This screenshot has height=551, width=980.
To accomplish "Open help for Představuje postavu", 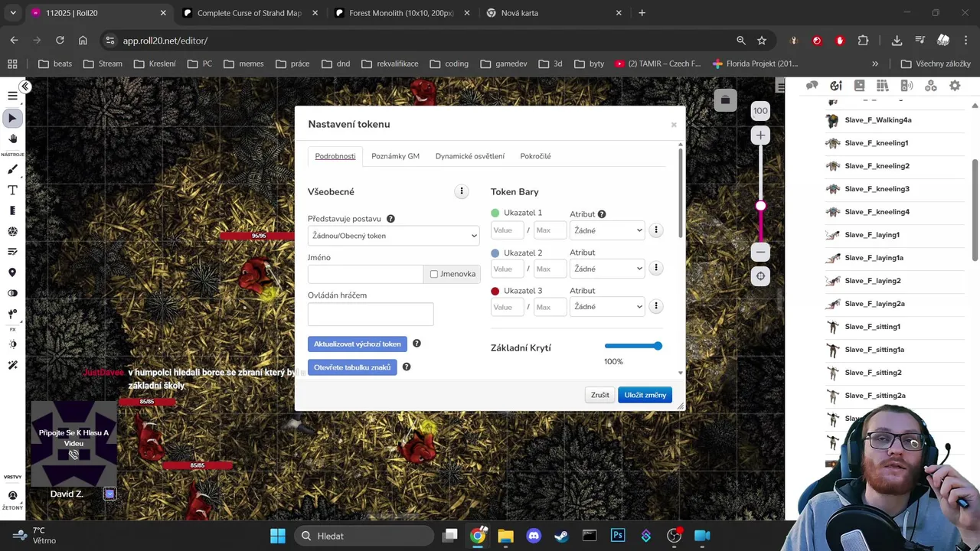I will point(390,219).
